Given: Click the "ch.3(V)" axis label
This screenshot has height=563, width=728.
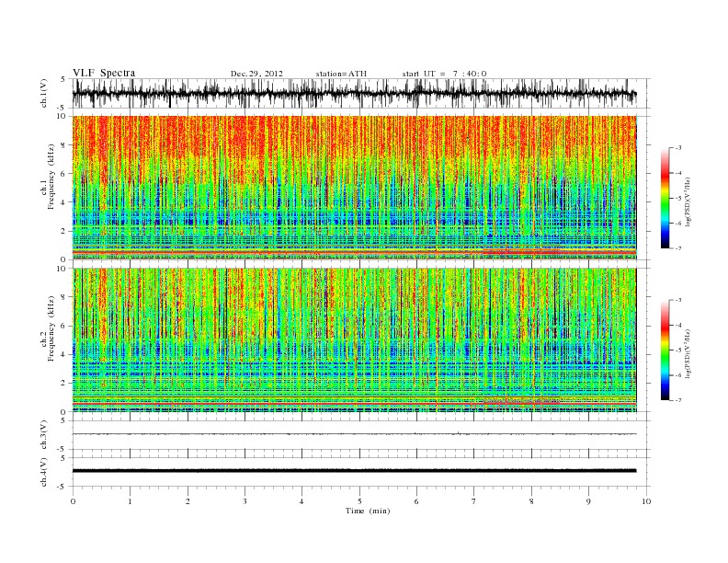Looking at the screenshot, I should [x=44, y=435].
